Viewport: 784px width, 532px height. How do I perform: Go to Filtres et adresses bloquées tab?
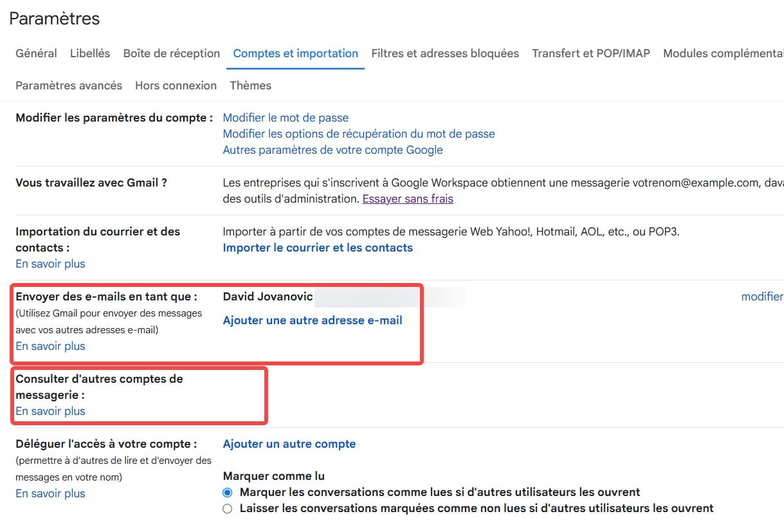pos(445,53)
